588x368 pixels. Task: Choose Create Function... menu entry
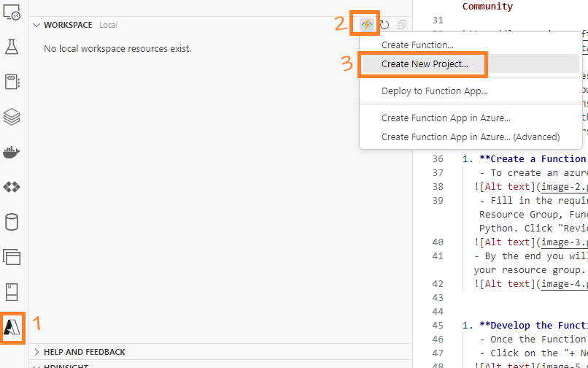tap(417, 45)
